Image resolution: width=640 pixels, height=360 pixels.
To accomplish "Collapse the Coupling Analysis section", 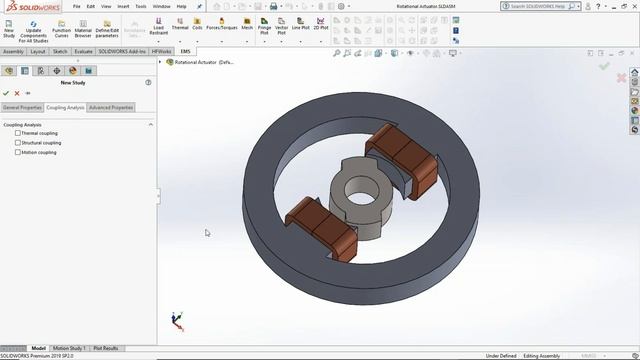I will coord(151,124).
